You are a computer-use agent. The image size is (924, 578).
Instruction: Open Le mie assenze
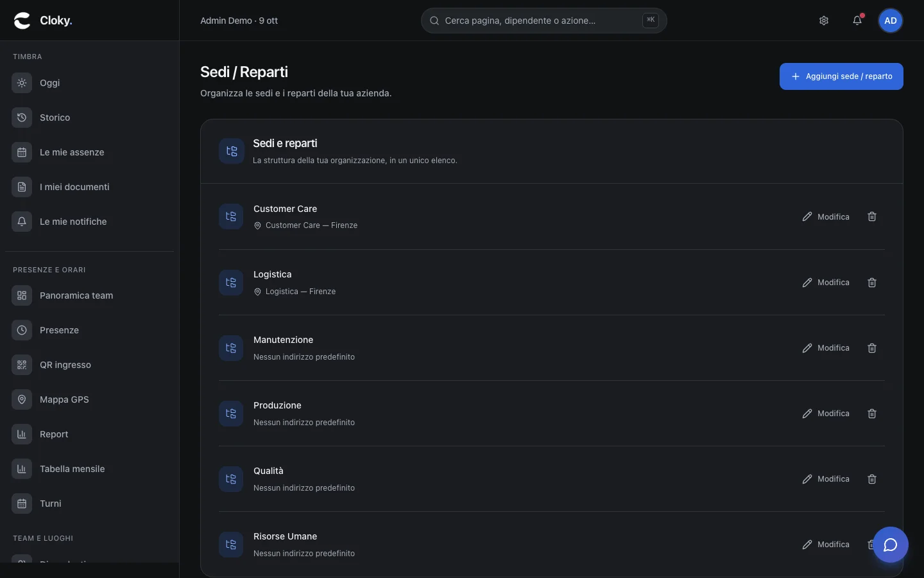pos(89,152)
